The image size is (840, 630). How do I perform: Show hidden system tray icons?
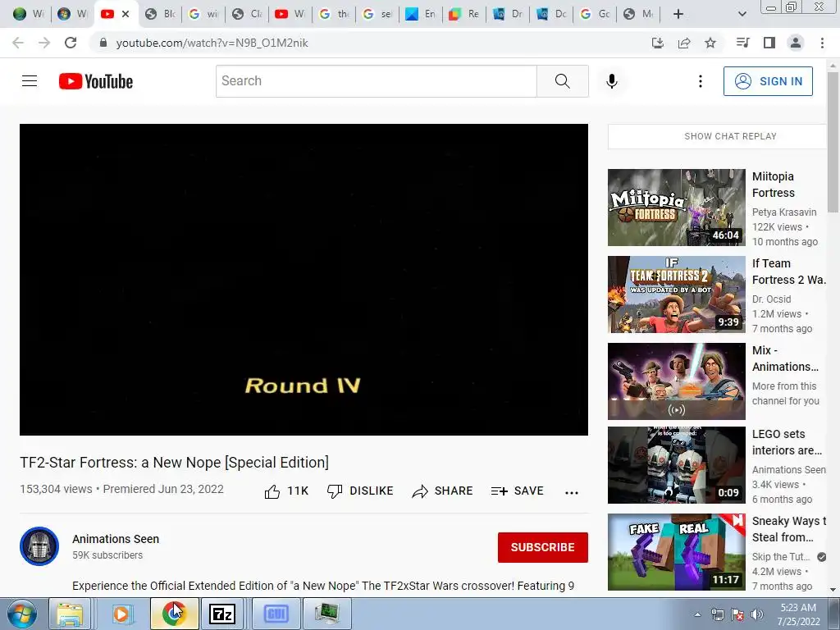[697, 614]
